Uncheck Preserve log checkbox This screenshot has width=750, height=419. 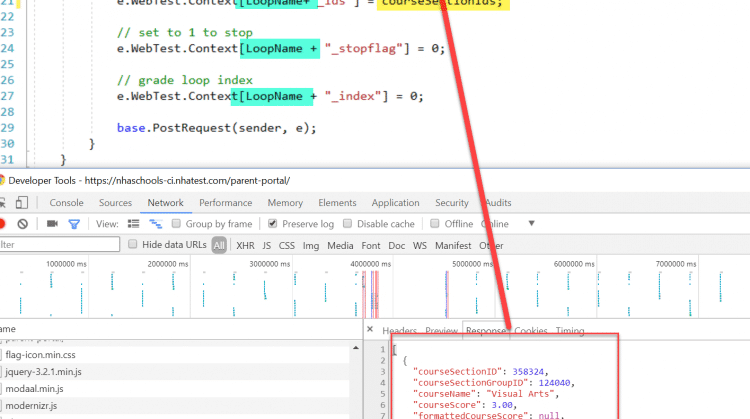point(273,223)
